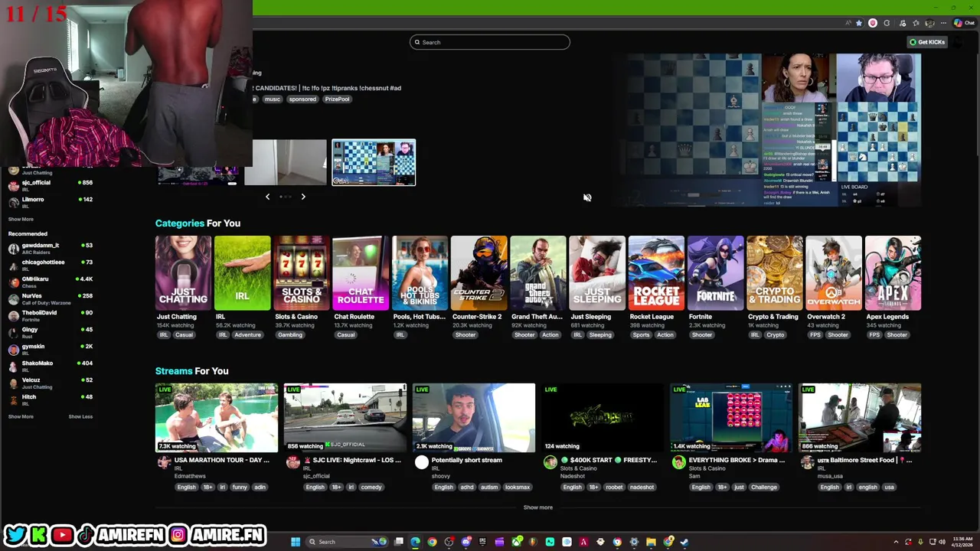Open the IRL category card
The image size is (980, 551).
(x=242, y=273)
